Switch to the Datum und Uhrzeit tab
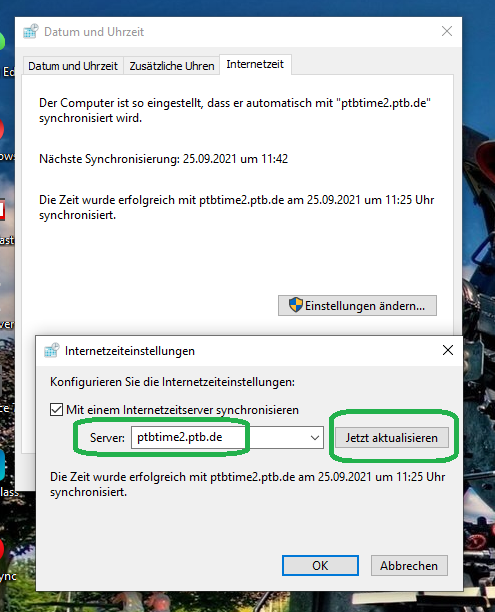 pyautogui.click(x=73, y=66)
